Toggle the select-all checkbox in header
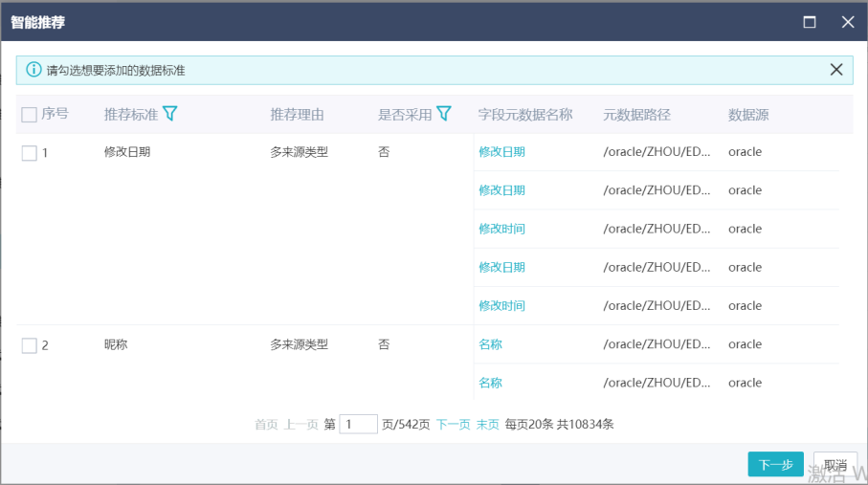The image size is (868, 485). 29,115
